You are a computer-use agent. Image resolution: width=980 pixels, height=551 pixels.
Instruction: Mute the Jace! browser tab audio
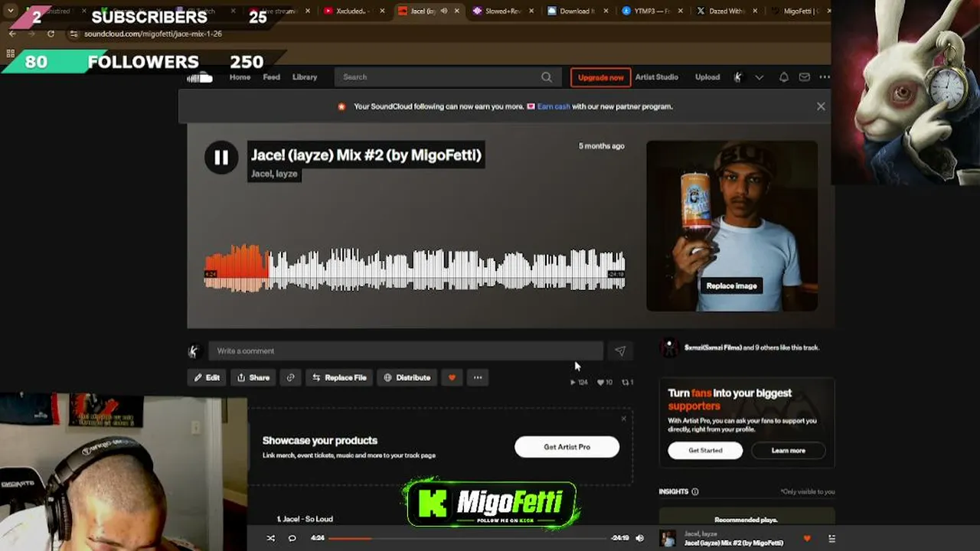(x=444, y=11)
